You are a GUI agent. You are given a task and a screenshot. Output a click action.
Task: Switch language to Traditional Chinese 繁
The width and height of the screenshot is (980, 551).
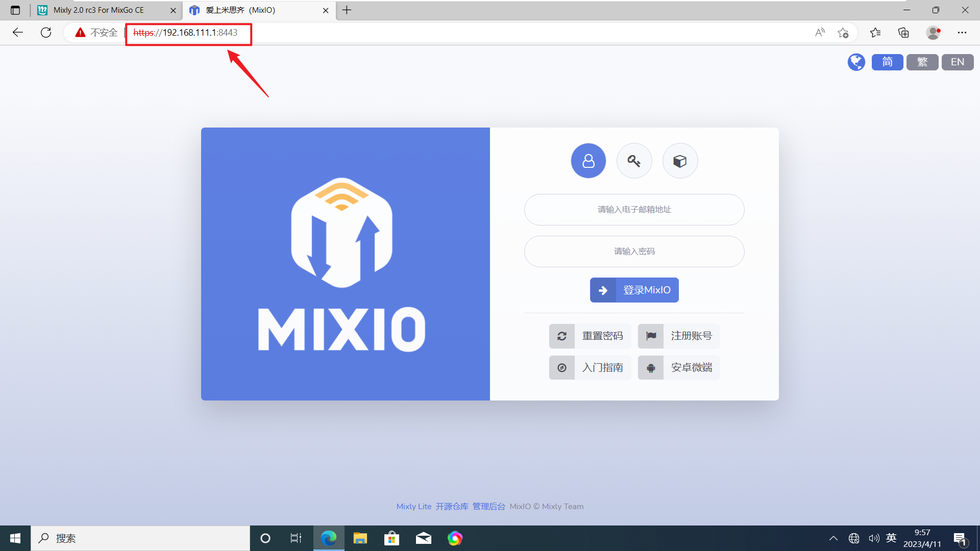pyautogui.click(x=922, y=62)
